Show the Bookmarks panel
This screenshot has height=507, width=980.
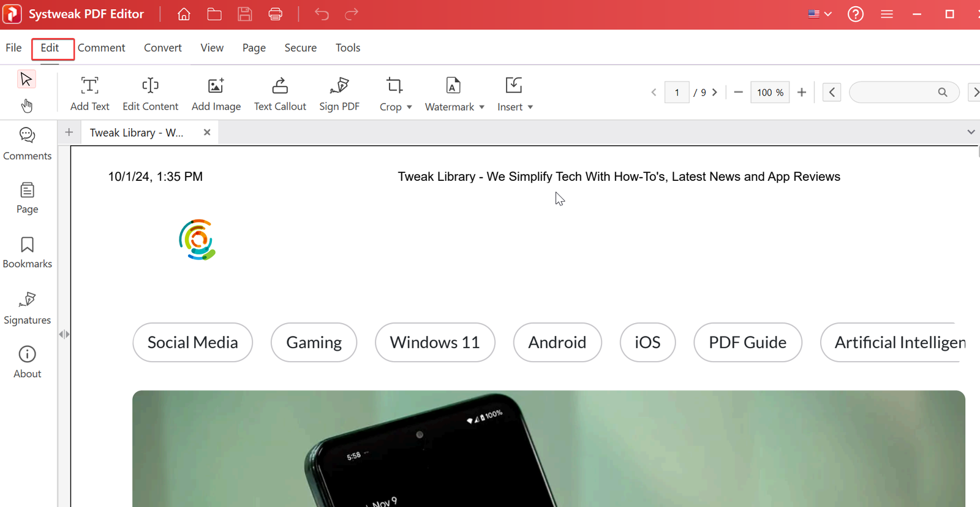tap(27, 253)
